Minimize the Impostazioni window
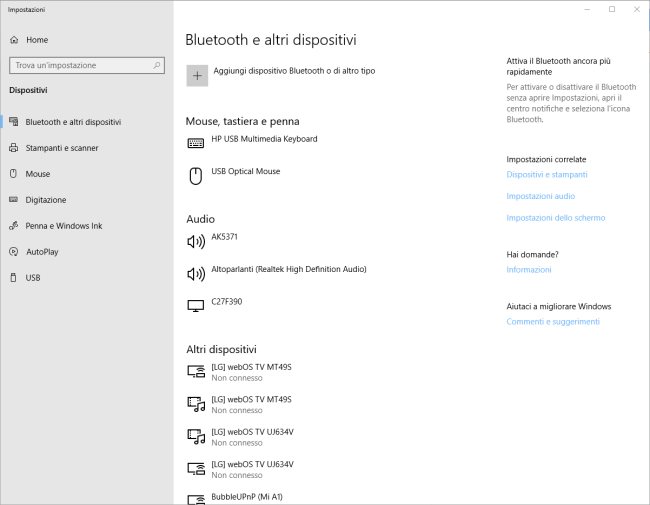The image size is (650, 505). pyautogui.click(x=587, y=9)
